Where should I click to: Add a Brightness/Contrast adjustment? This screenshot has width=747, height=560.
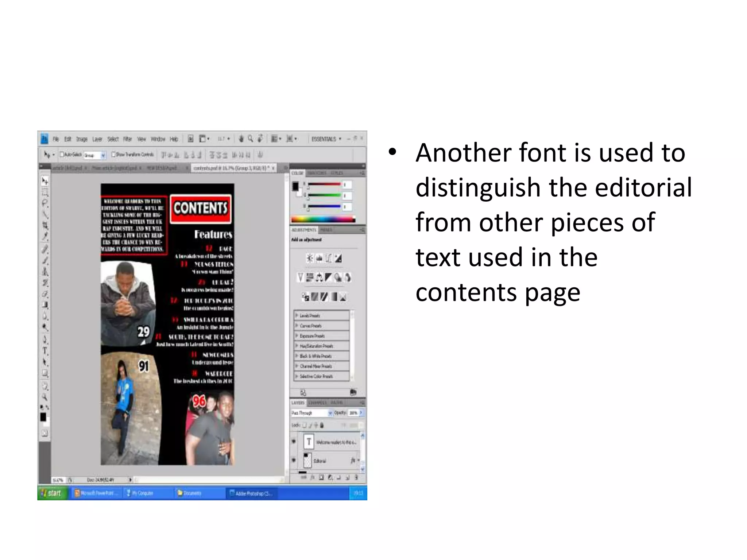(309, 258)
